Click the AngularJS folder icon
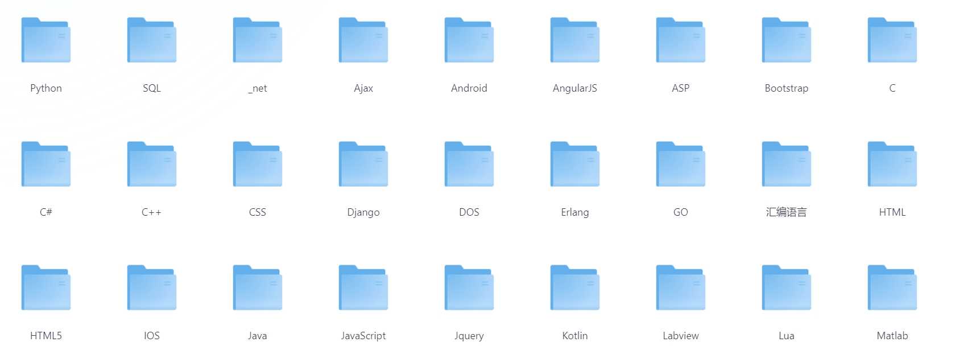 tap(575, 40)
